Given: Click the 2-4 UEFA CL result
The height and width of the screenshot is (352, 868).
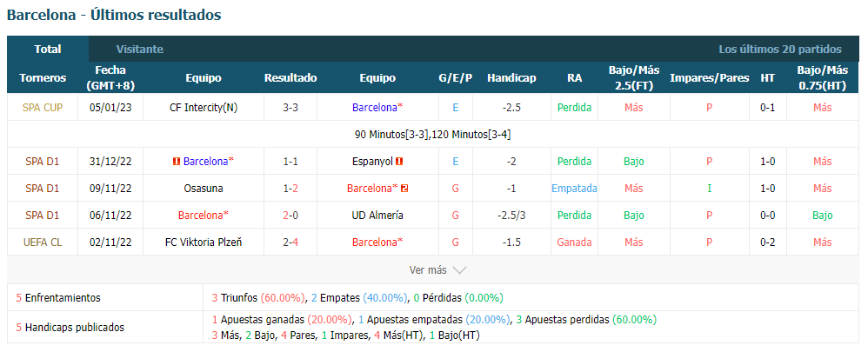Looking at the screenshot, I should 290,242.
